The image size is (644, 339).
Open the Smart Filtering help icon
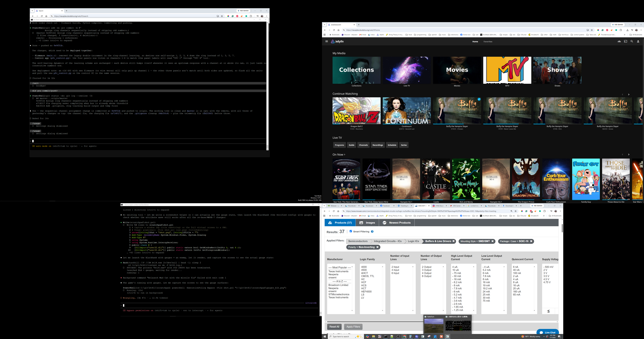372,231
